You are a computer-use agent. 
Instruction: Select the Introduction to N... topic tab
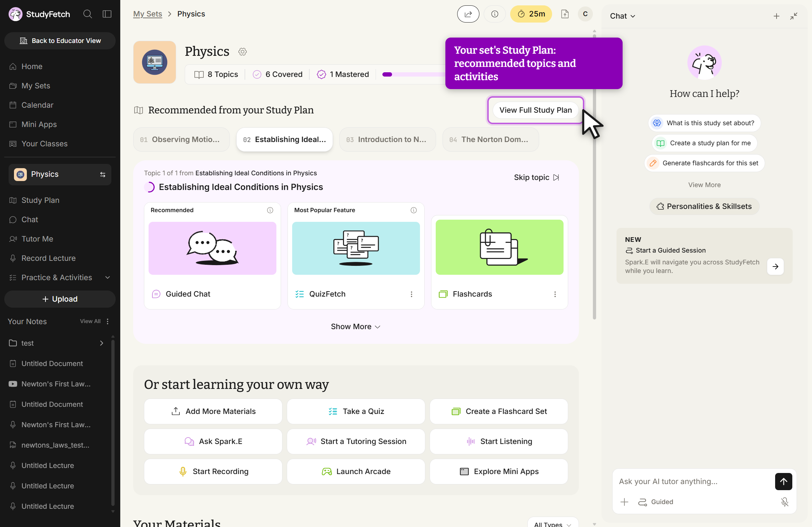(x=387, y=140)
